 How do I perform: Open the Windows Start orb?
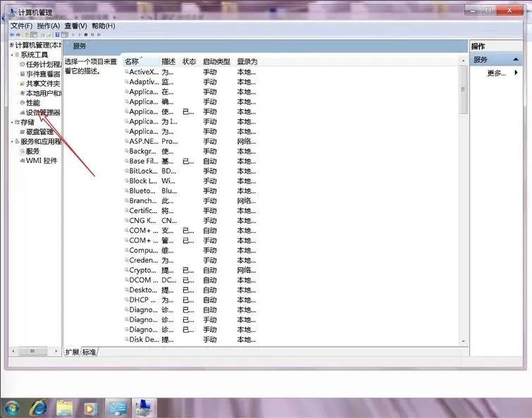pos(12,408)
